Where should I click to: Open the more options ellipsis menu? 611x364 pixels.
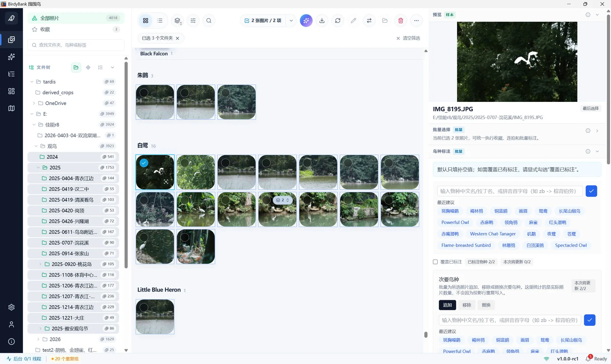coord(417,21)
